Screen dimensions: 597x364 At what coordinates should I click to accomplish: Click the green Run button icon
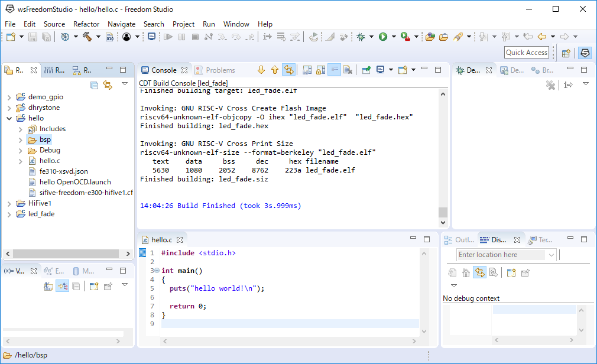click(383, 37)
